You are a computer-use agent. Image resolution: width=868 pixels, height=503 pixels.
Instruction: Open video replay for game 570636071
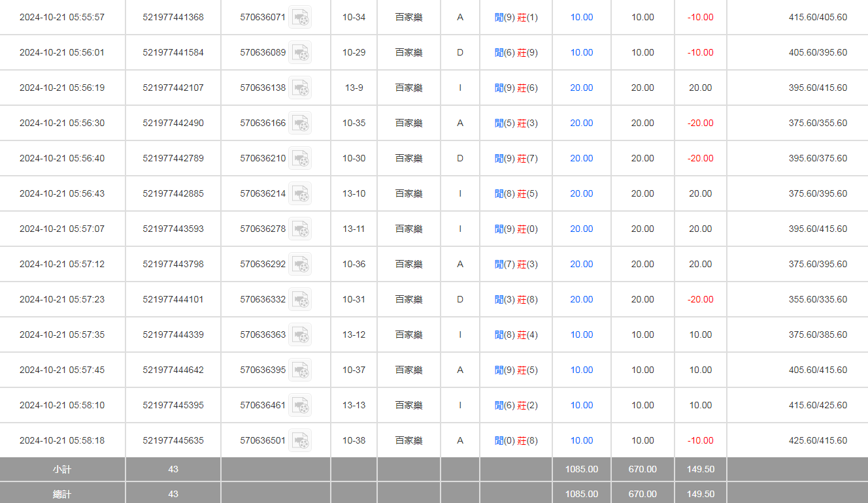coord(300,17)
